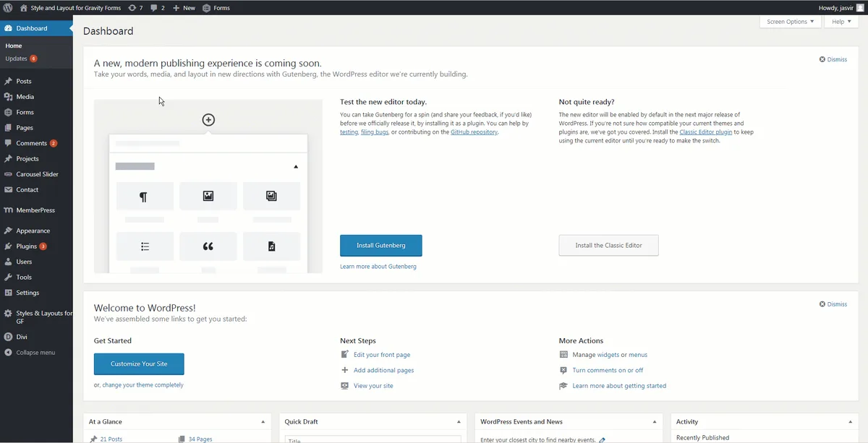Click the filing bugs link
Image resolution: width=868 pixels, height=443 pixels.
click(375, 132)
